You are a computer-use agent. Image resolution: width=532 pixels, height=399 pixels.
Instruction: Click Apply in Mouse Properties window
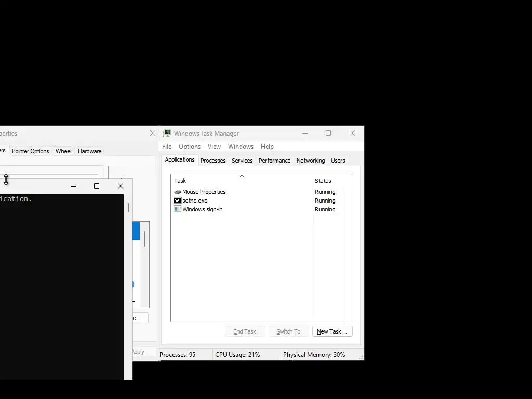(x=138, y=352)
